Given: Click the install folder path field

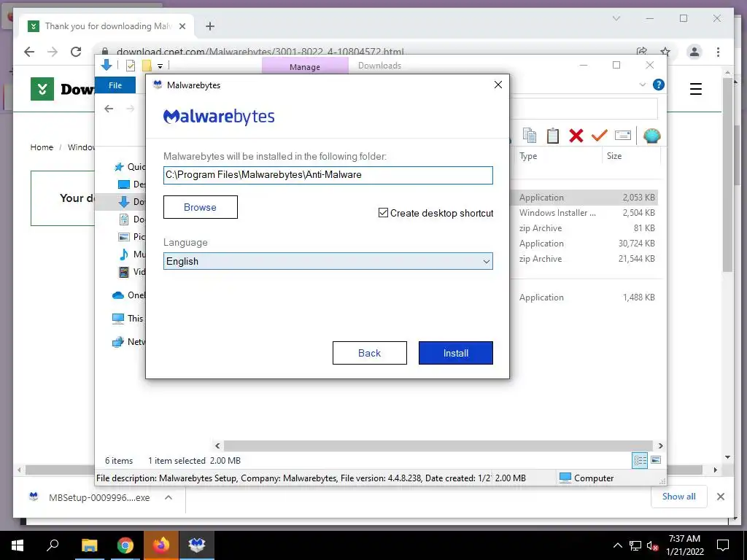Looking at the screenshot, I should tap(328, 175).
